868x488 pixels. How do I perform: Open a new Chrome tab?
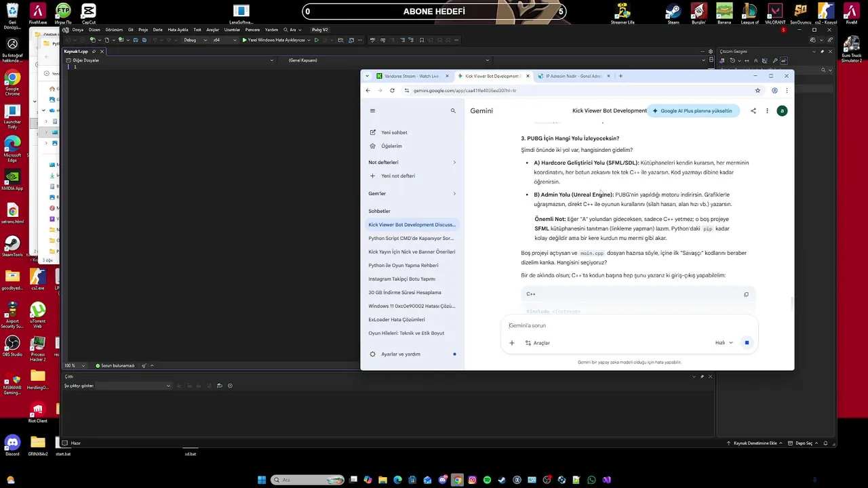620,76
